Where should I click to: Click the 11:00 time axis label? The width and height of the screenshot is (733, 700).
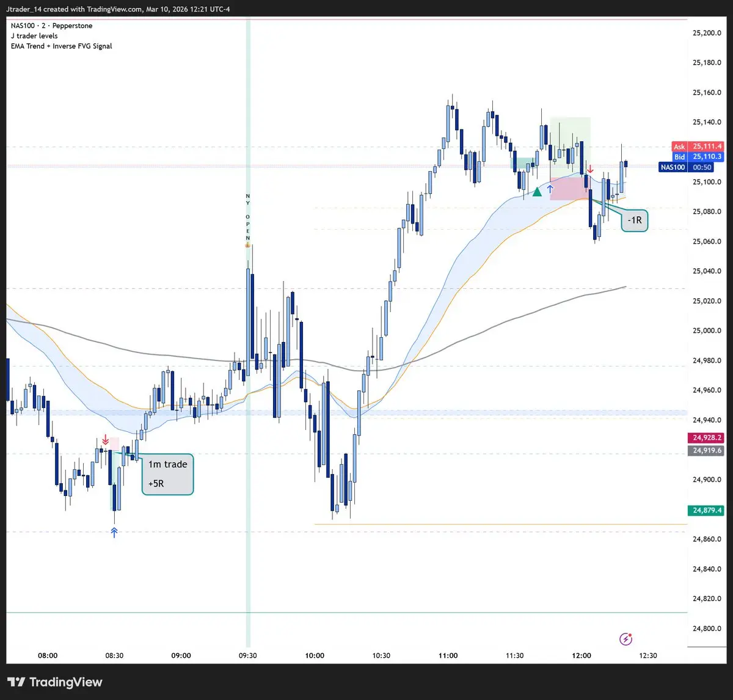pos(448,655)
